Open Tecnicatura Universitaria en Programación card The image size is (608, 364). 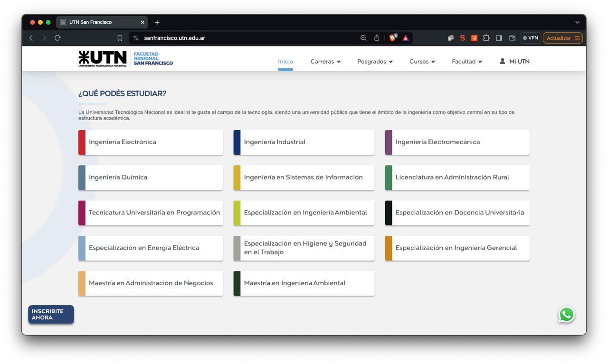pos(151,213)
